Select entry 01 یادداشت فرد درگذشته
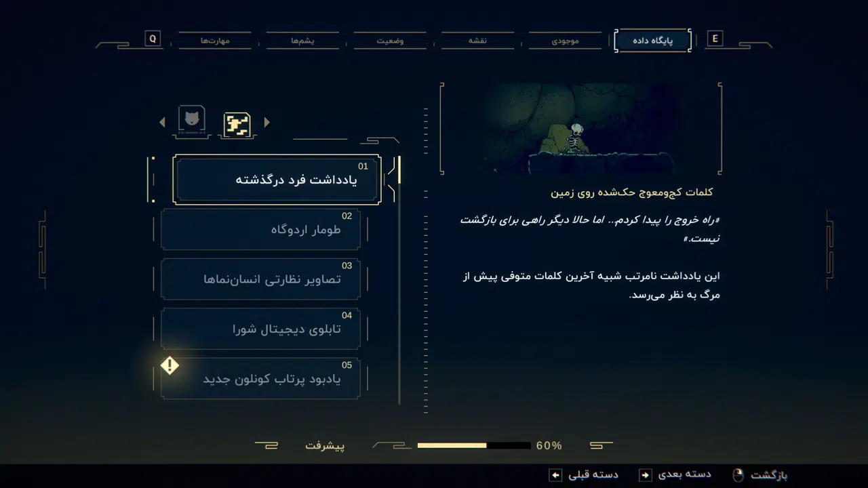 (277, 180)
